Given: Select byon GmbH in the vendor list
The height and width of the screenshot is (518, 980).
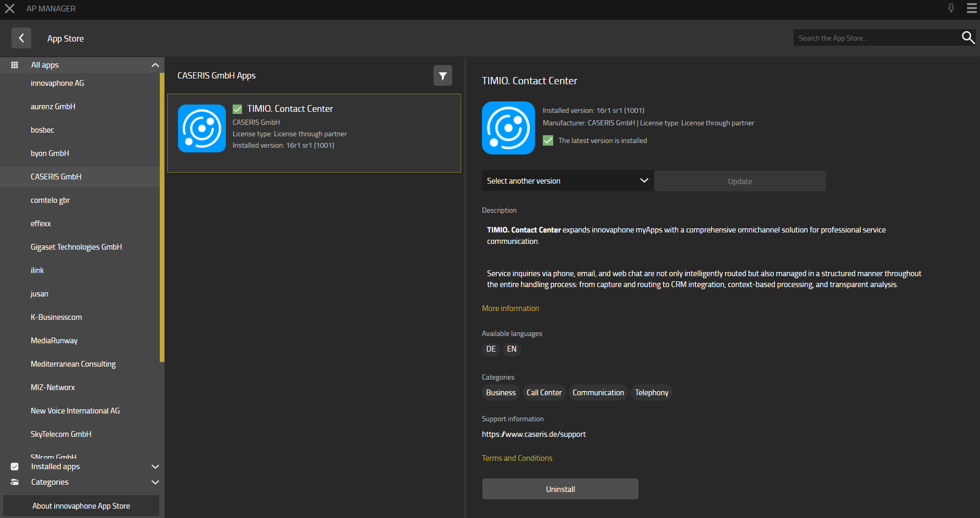Looking at the screenshot, I should 80,153.
